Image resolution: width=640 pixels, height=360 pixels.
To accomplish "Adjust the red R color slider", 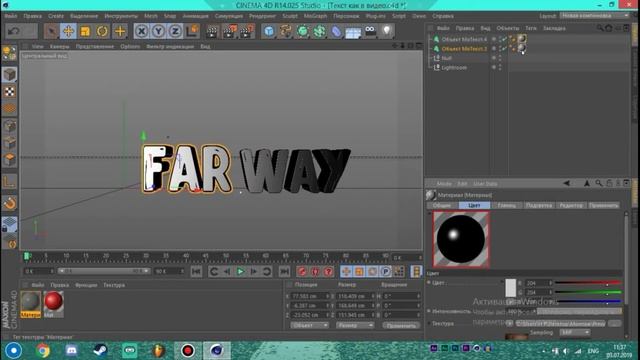I will click(x=588, y=283).
